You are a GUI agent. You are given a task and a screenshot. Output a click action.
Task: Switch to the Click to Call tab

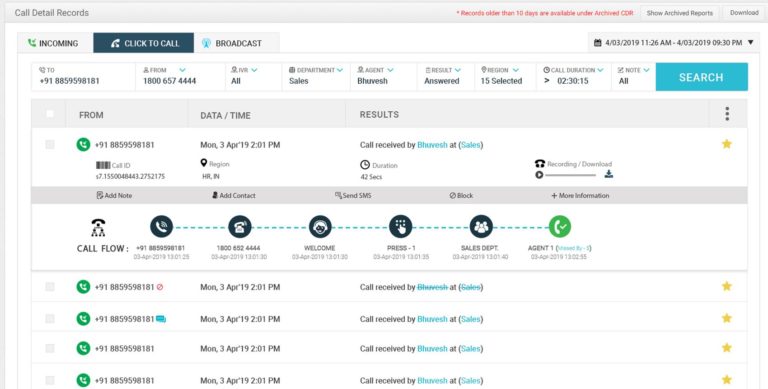(144, 43)
